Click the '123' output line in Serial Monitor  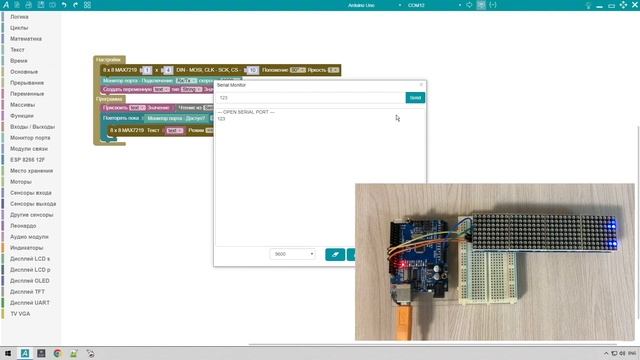point(221,119)
